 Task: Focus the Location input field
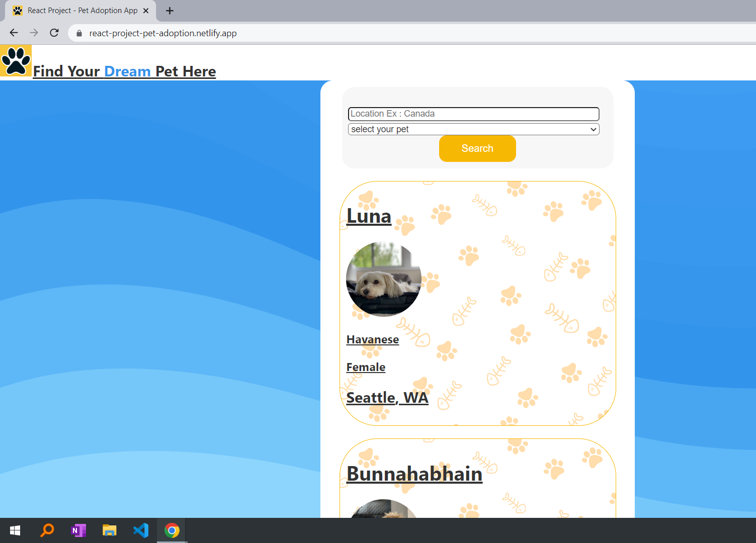coord(473,114)
